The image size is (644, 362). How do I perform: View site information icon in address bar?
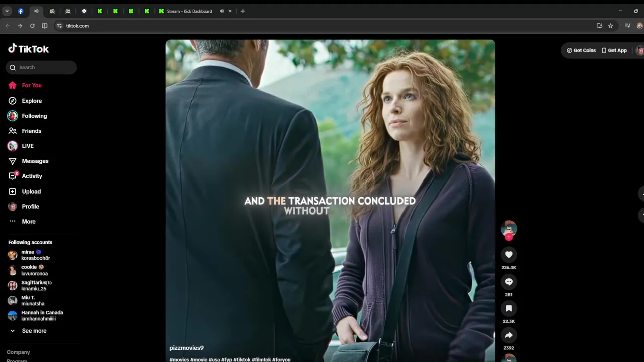click(x=59, y=26)
